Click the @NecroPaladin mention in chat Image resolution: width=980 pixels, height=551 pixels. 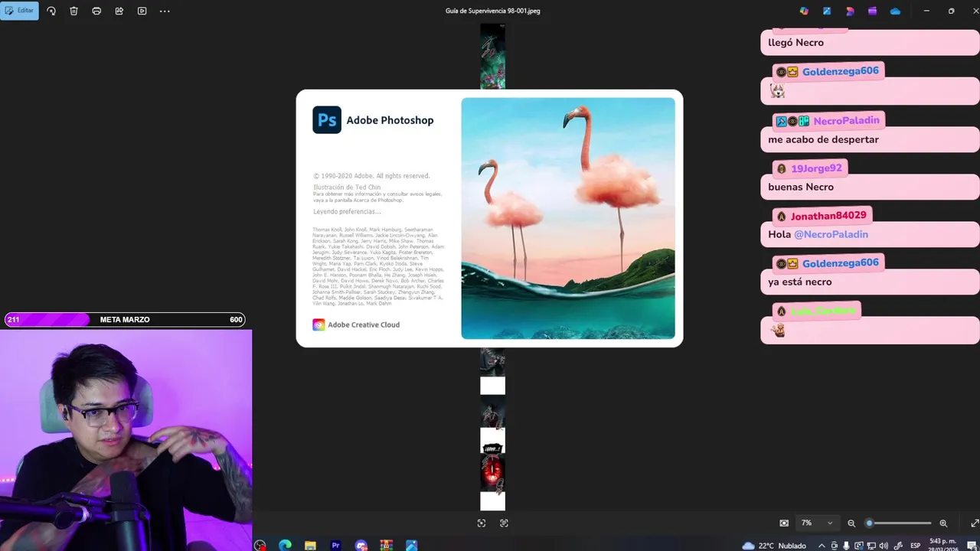(x=831, y=234)
